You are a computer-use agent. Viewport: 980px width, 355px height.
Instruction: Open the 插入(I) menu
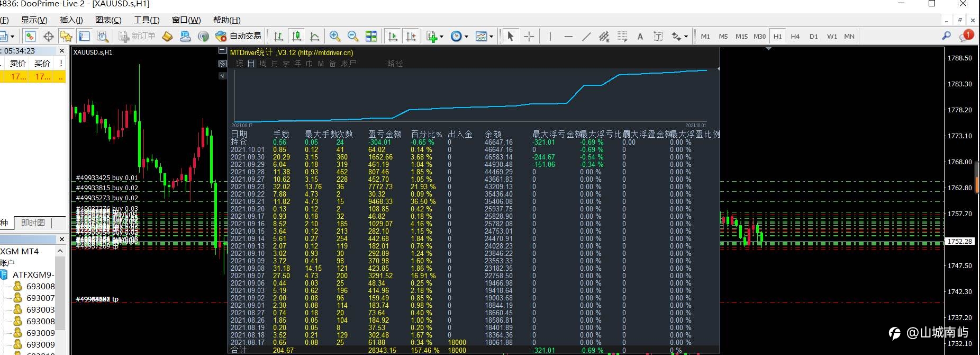(x=71, y=20)
